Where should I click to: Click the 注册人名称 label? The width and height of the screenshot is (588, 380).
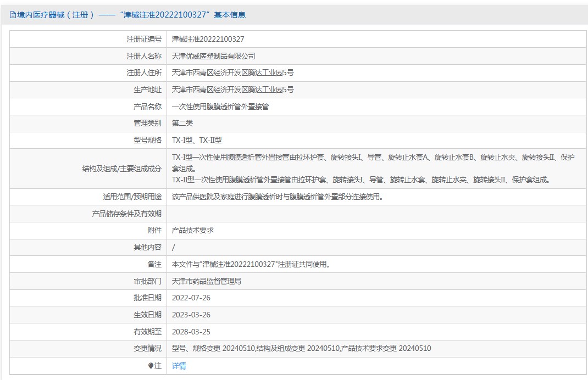click(x=144, y=56)
